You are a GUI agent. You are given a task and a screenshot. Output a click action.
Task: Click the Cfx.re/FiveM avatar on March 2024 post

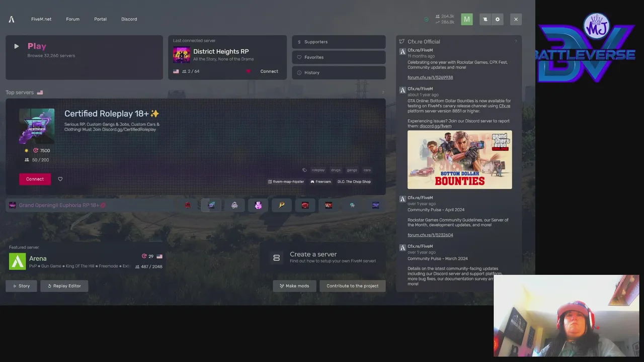403,248
